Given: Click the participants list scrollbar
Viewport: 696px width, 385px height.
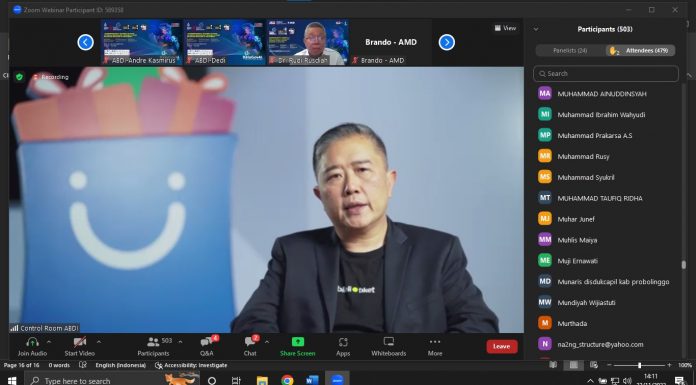Looking at the screenshot, I should pyautogui.click(x=684, y=265).
